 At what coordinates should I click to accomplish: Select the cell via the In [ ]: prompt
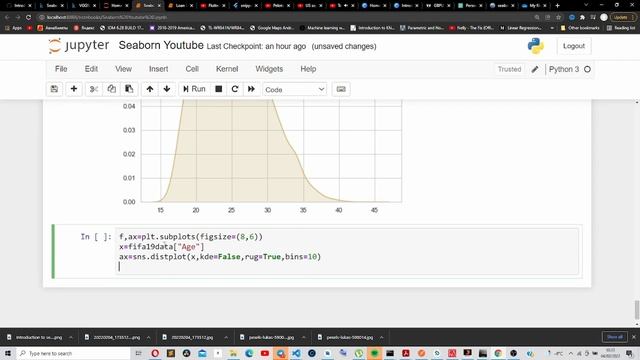tap(96, 237)
